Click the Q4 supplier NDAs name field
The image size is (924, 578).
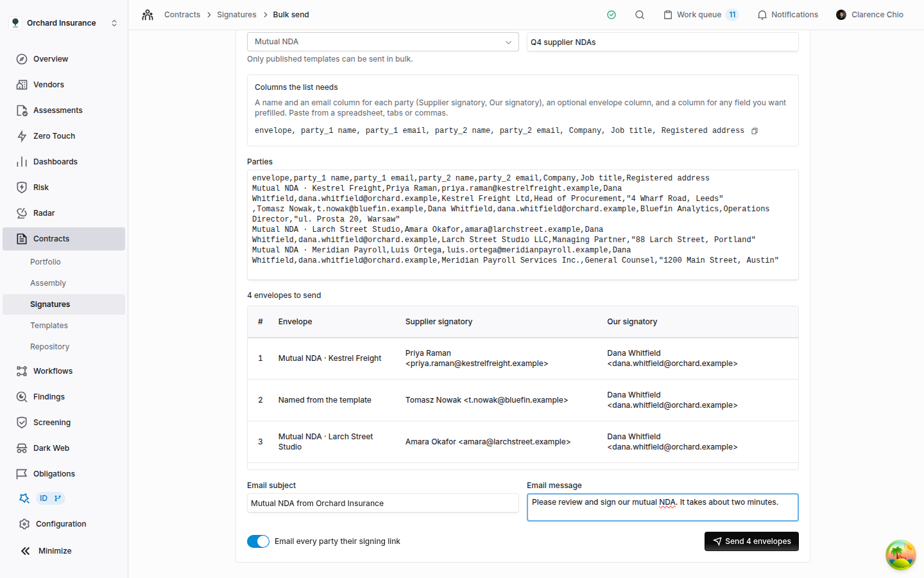[x=663, y=42]
